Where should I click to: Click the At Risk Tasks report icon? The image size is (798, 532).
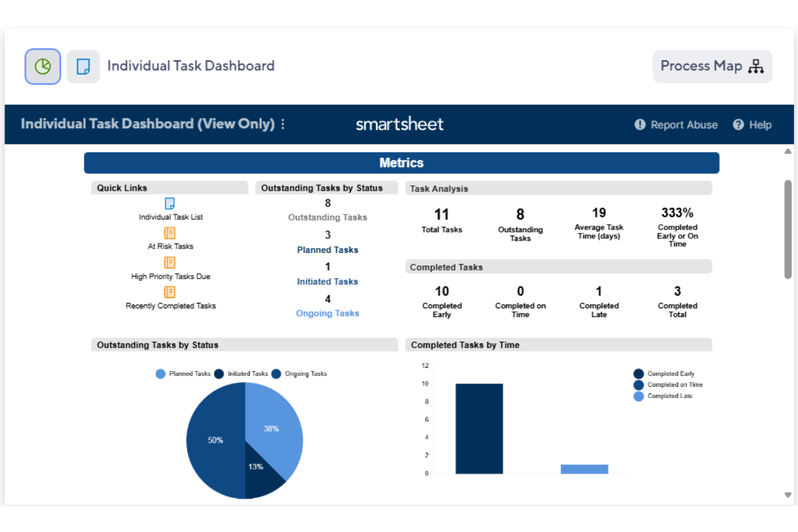click(x=169, y=233)
